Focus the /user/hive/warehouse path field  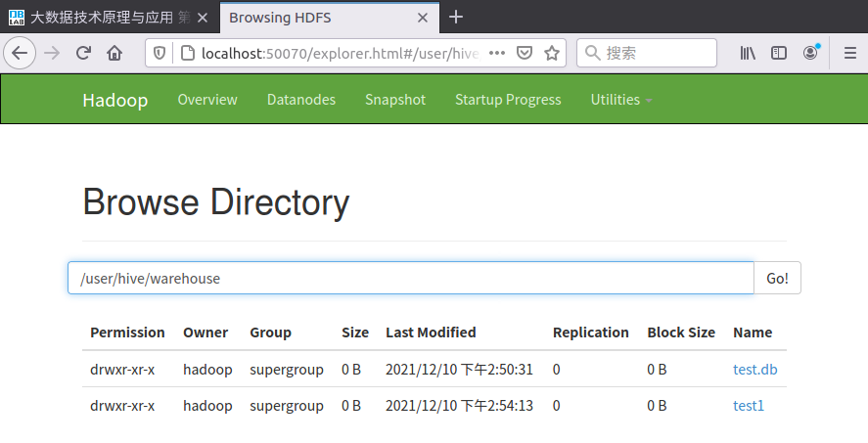click(411, 278)
